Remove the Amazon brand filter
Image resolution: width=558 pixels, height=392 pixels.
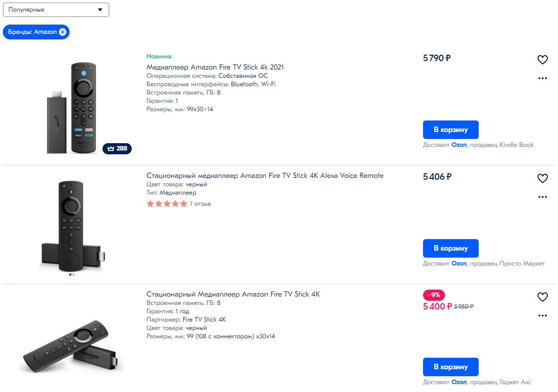point(63,32)
